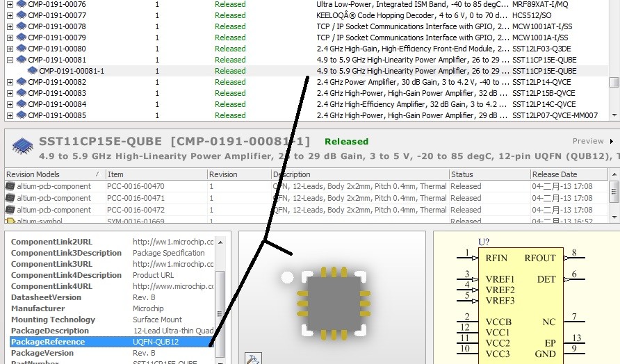Click the Status column header
The image size is (620, 364).
(x=462, y=174)
